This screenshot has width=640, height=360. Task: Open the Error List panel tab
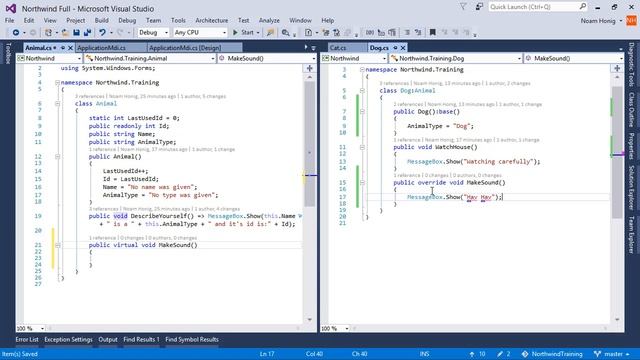[27, 340]
